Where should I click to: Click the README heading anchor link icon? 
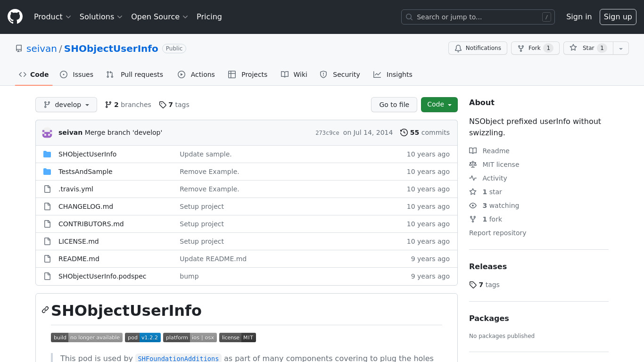point(45,310)
